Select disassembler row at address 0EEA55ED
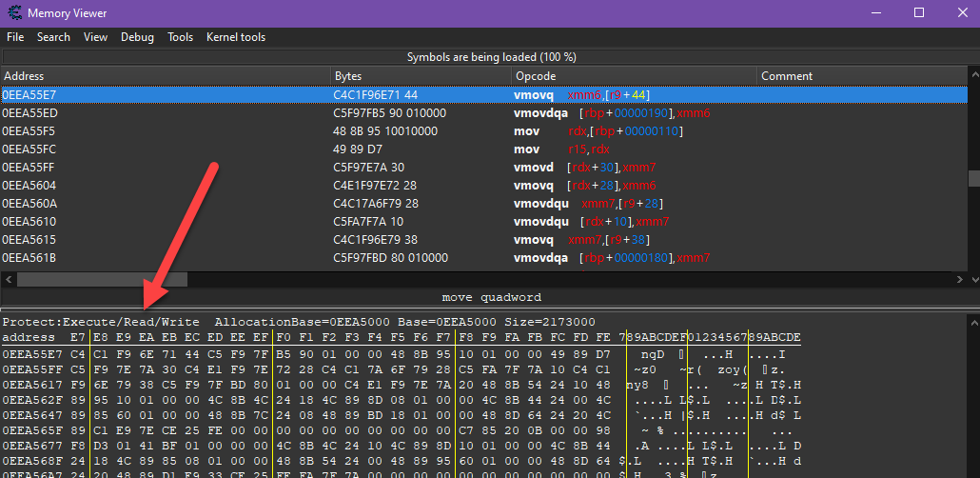Viewport: 980px width, 478px height. (x=483, y=113)
